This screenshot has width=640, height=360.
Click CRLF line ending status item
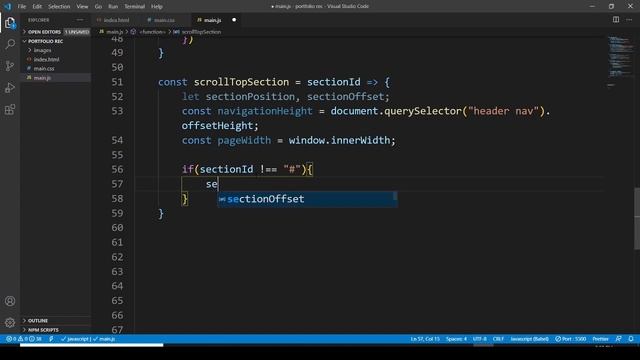pyautogui.click(x=498, y=339)
